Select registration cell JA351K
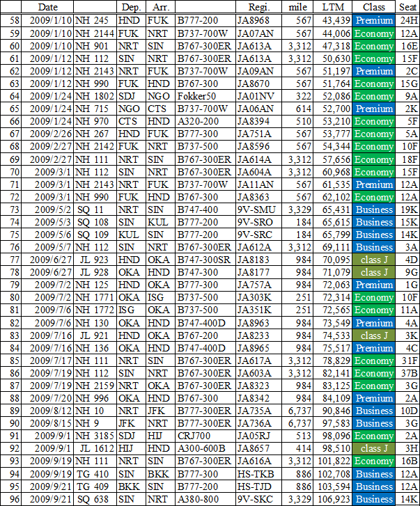This screenshot has width=420, height=506. [258, 310]
